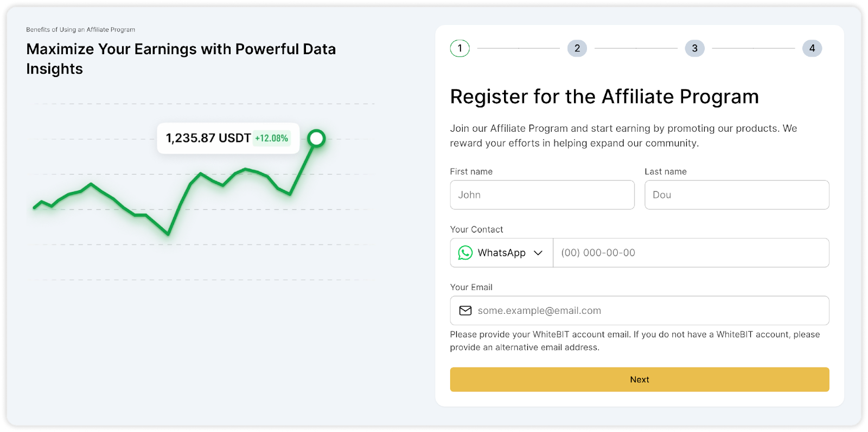The height and width of the screenshot is (432, 868).
Task: Click the green chart endpoint marker
Action: pyautogui.click(x=316, y=138)
